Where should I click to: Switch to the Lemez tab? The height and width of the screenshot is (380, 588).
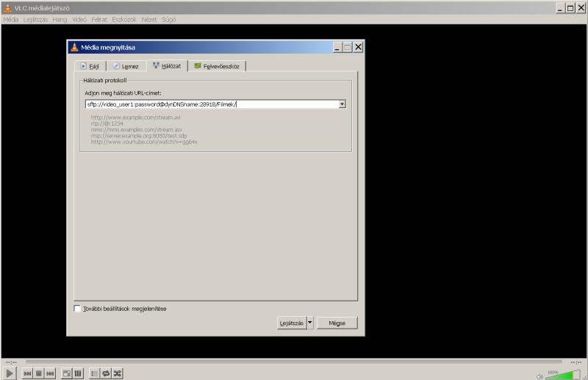(126, 66)
